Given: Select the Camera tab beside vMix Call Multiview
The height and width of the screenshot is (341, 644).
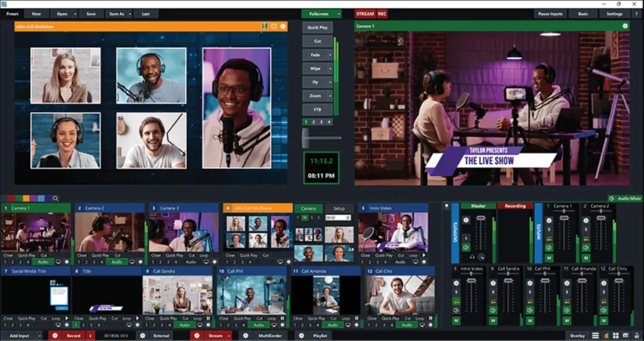Looking at the screenshot, I should tap(308, 208).
